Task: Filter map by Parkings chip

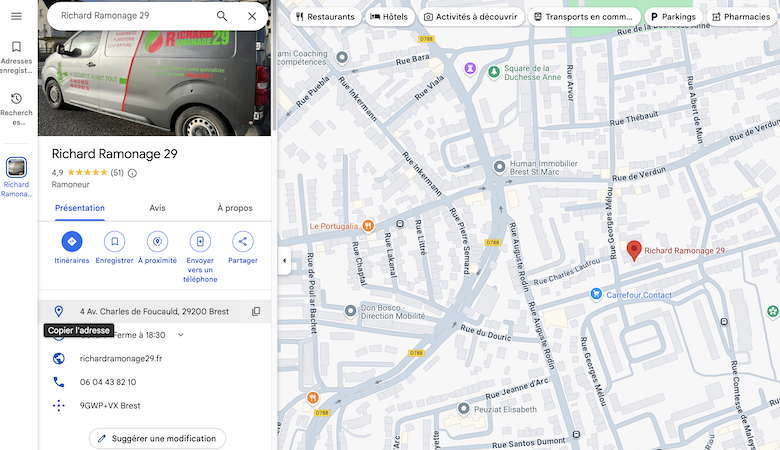Action: pyautogui.click(x=673, y=16)
